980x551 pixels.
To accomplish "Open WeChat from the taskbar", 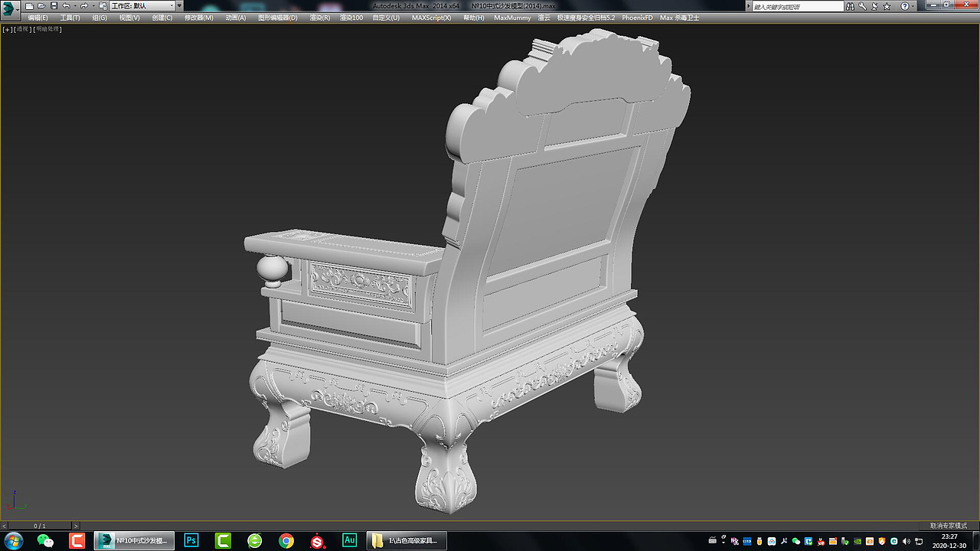I will (45, 541).
